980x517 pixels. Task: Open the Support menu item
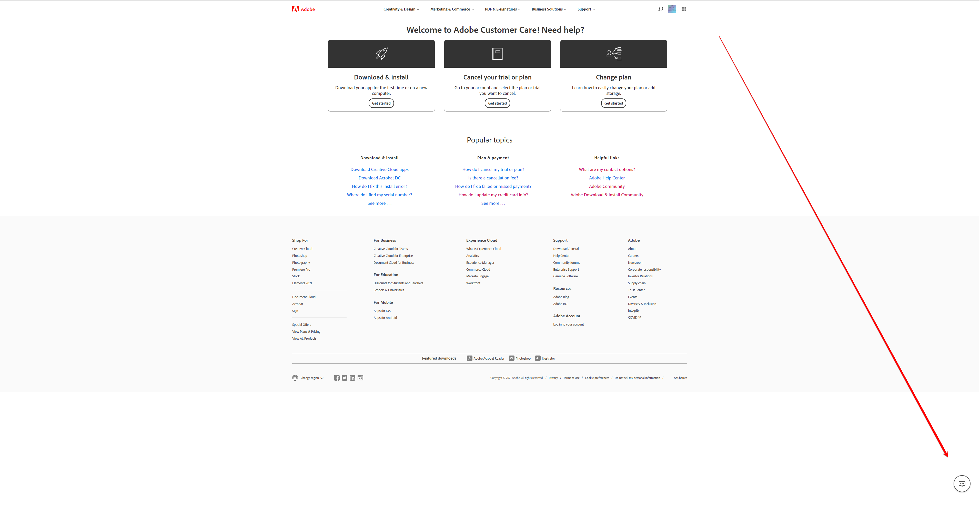tap(586, 9)
